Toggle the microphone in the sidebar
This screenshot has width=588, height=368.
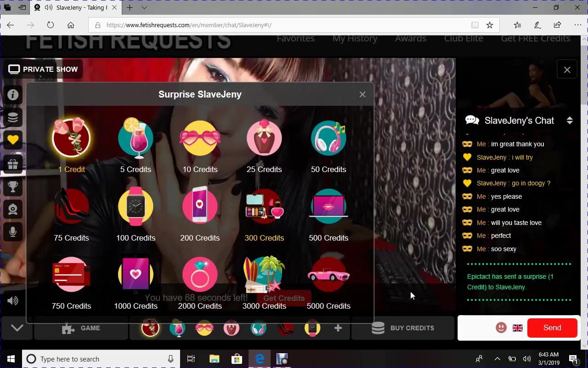coord(13,232)
